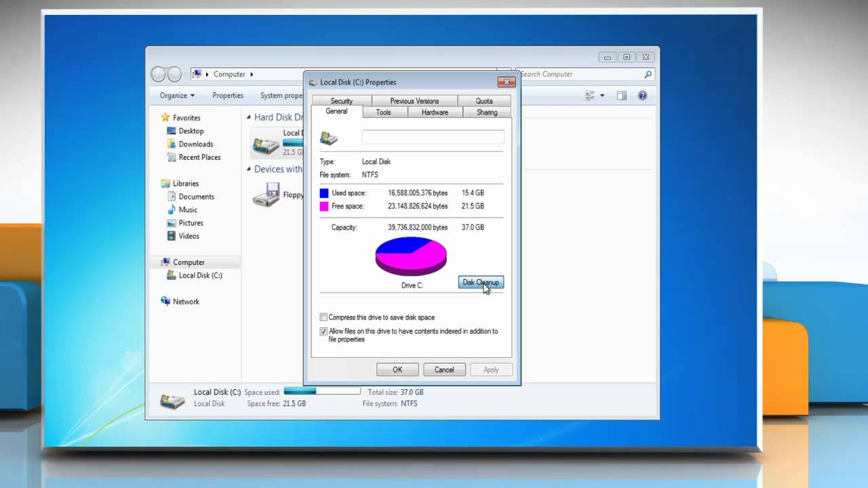Select Libraries in navigation pane

(186, 184)
